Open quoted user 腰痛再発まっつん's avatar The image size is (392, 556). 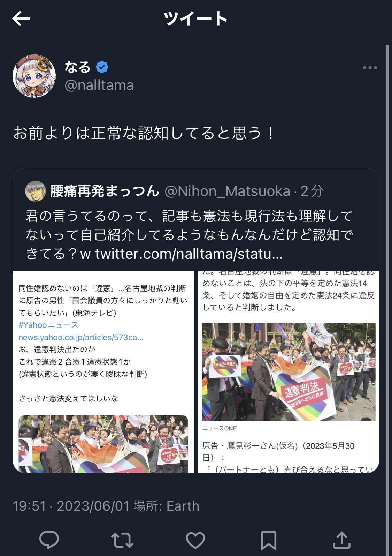coord(36,191)
